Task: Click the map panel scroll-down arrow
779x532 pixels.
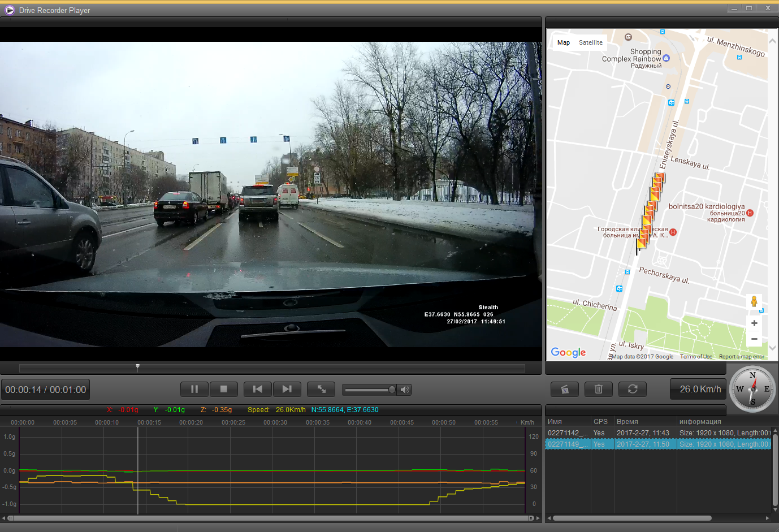Action: point(773,348)
